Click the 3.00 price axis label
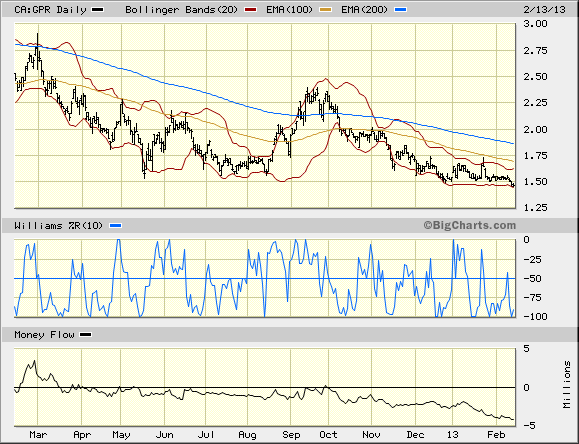Image resolution: width=579 pixels, height=444 pixels. (x=535, y=24)
